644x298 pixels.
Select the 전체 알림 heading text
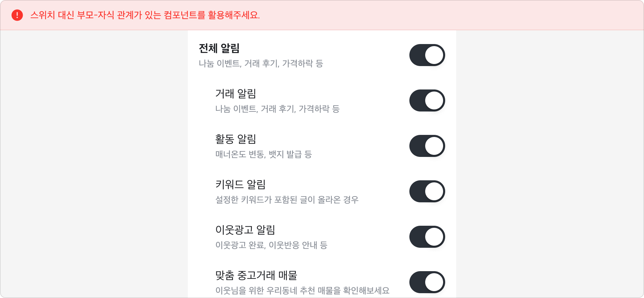[219, 47]
